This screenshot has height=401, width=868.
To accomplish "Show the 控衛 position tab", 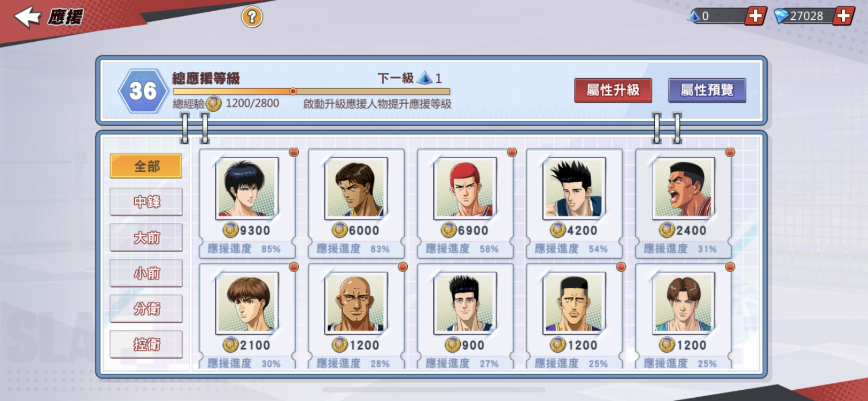I will (146, 344).
